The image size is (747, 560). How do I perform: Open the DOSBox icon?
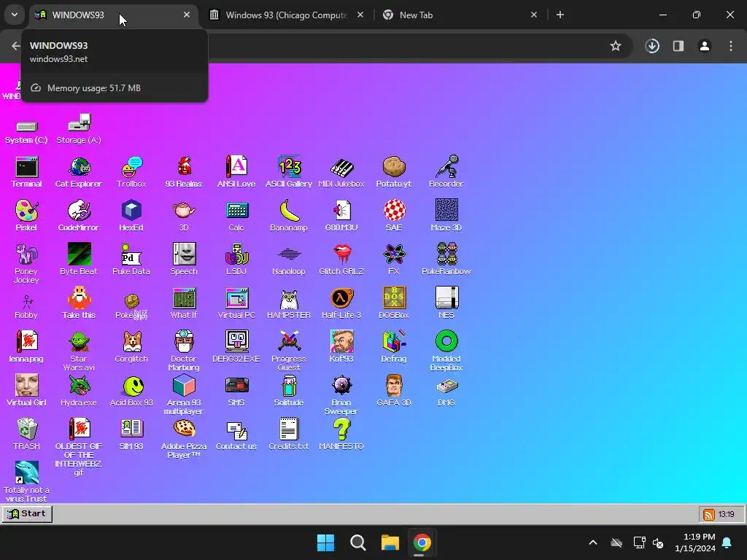[x=393, y=303]
